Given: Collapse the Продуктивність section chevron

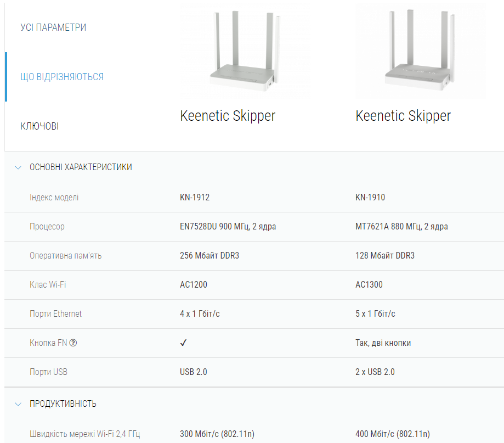Looking at the screenshot, I should [18, 404].
